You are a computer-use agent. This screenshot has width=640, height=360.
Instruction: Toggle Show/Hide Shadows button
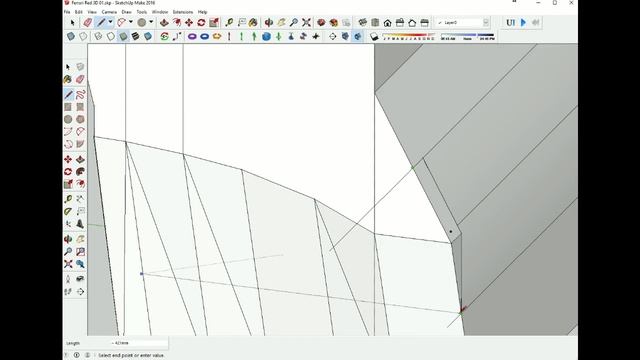coord(374,36)
